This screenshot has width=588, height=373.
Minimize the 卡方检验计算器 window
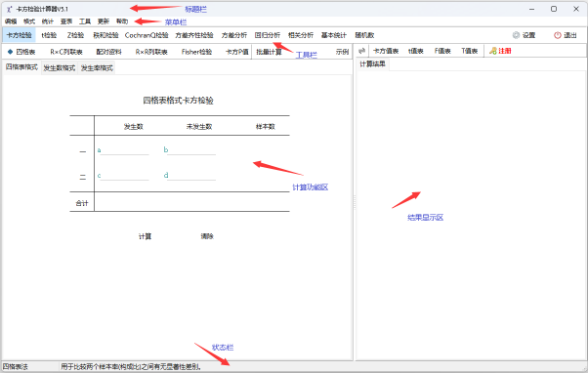pyautogui.click(x=531, y=9)
